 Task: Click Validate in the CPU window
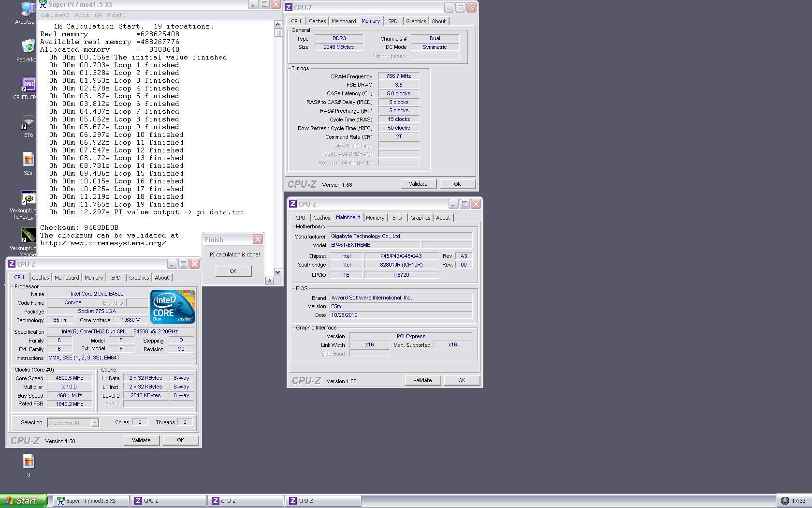point(141,440)
